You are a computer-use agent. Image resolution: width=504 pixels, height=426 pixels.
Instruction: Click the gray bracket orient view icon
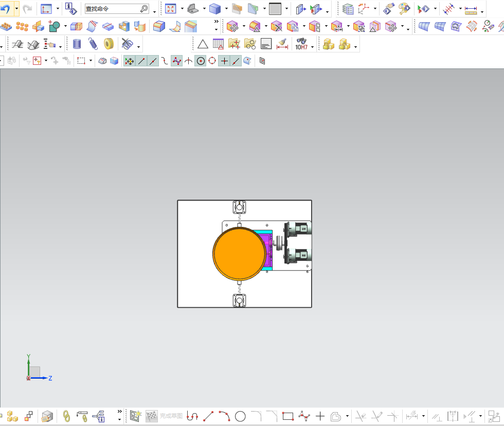click(x=193, y=9)
